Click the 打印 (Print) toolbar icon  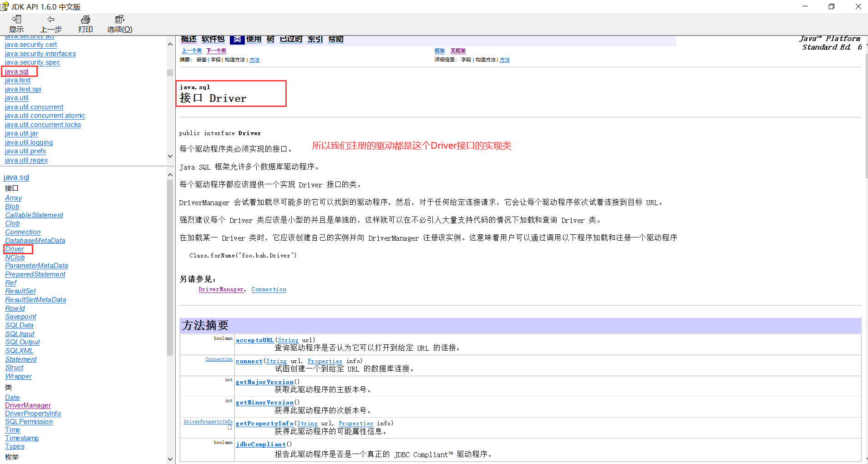(86, 24)
